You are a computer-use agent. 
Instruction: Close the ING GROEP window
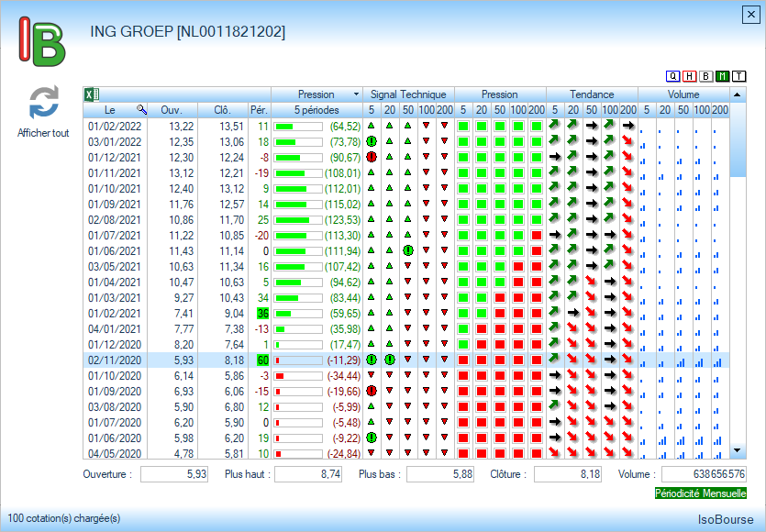pyautogui.click(x=750, y=15)
